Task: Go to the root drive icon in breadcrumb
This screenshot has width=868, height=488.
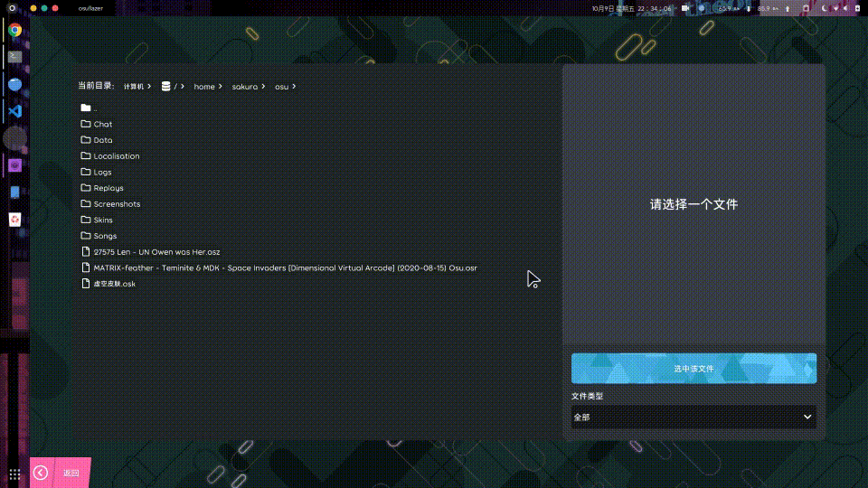Action: coord(165,87)
